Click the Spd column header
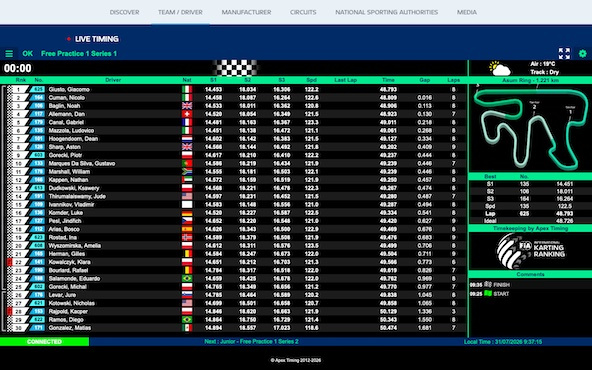The height and width of the screenshot is (370, 592). [x=311, y=80]
